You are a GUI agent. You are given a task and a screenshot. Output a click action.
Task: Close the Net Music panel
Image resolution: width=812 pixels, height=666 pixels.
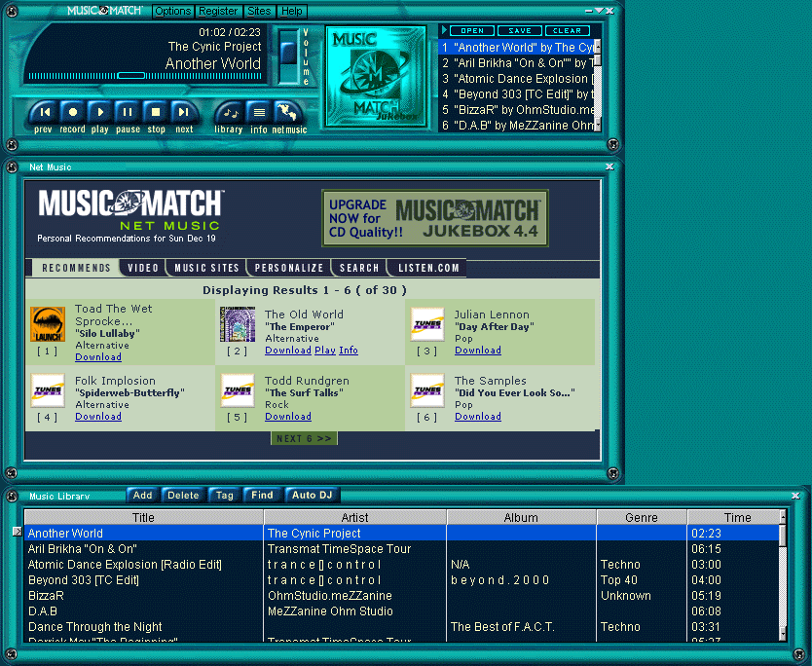pyautogui.click(x=609, y=166)
